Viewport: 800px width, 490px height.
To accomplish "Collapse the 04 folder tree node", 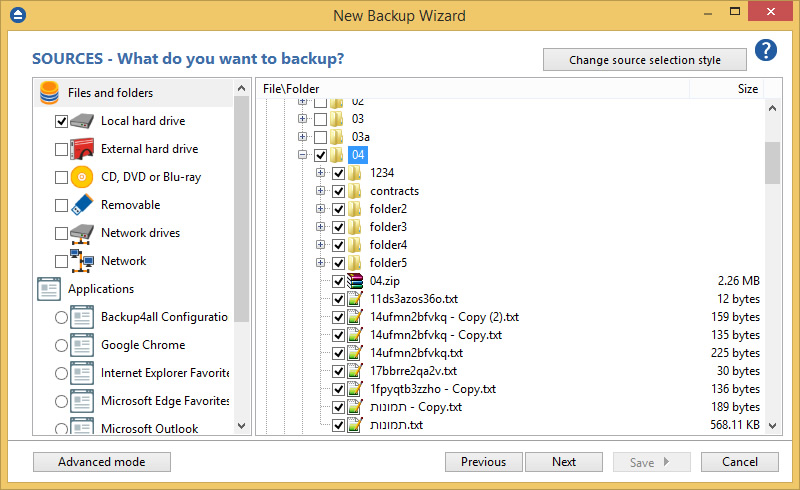I will point(302,155).
